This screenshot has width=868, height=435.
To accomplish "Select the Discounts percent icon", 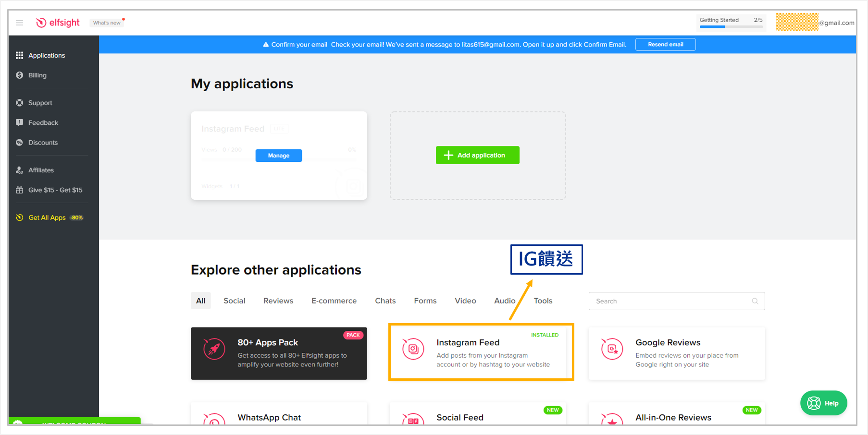I will (19, 142).
